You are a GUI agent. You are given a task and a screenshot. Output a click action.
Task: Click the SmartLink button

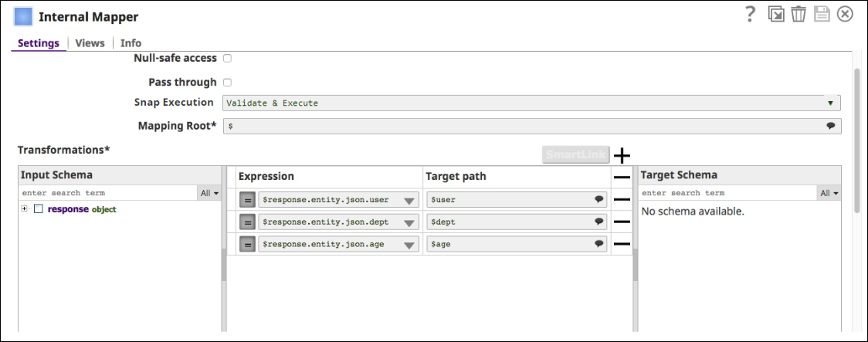point(575,155)
